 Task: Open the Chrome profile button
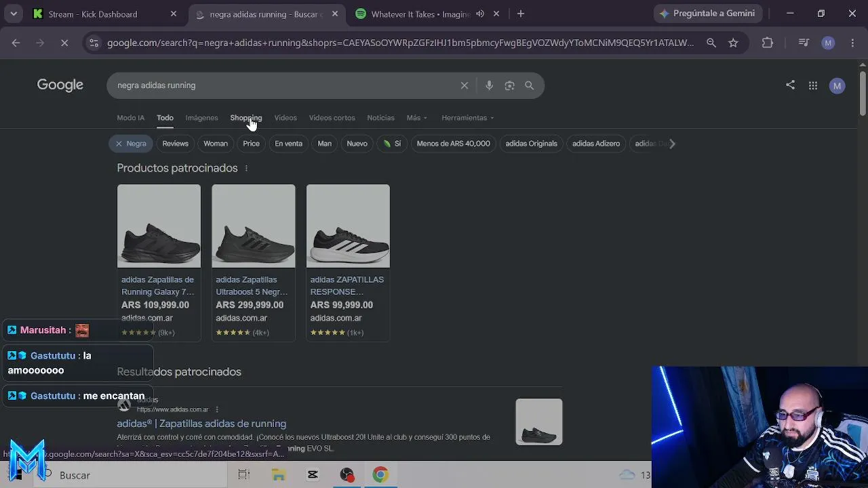point(828,43)
